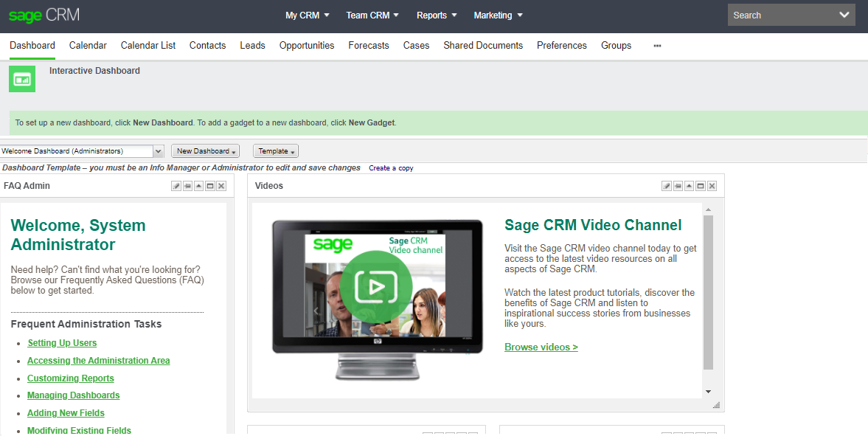The height and width of the screenshot is (436, 868).
Task: Edit the Videos gadget with the pencil icon
Action: (x=667, y=186)
